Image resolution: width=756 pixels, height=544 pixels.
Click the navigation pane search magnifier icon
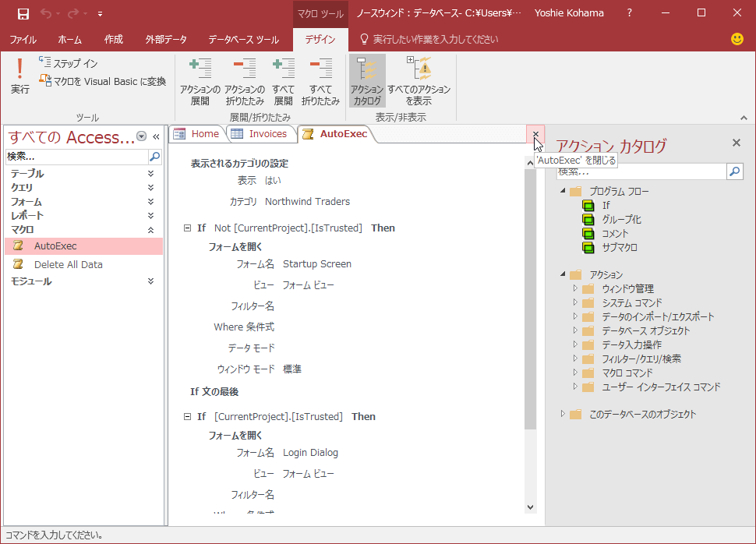[x=155, y=157]
